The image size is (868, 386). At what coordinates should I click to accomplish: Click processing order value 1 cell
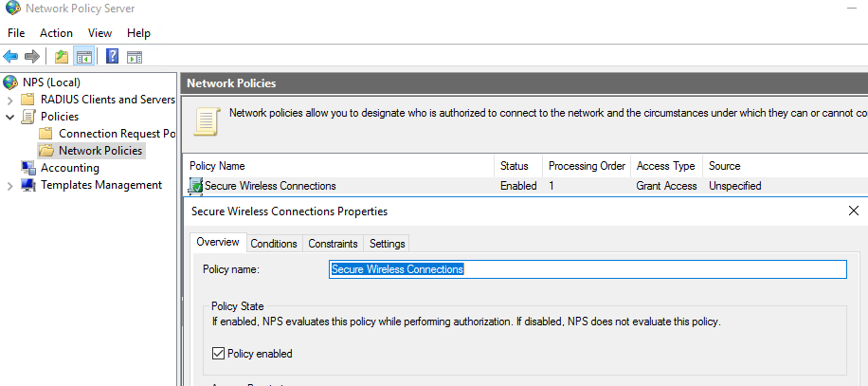click(552, 186)
